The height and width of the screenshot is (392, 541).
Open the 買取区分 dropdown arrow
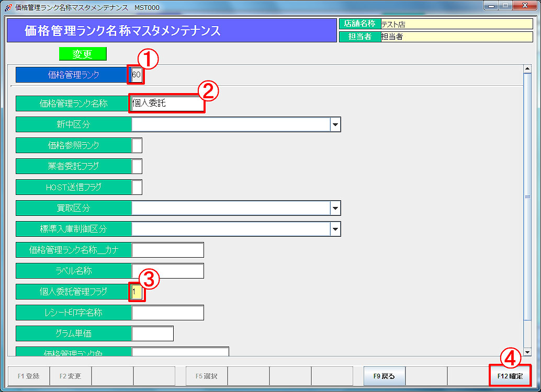335,208
